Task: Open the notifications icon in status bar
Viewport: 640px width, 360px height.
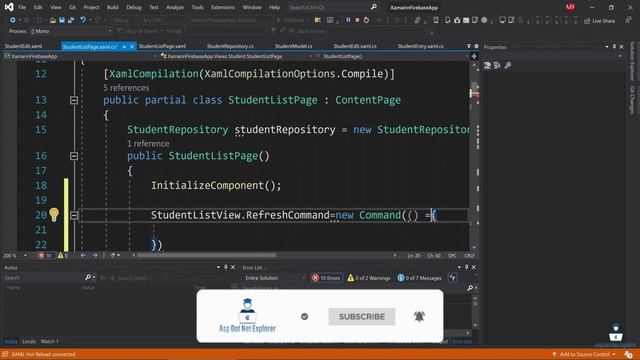Action: click(628, 355)
